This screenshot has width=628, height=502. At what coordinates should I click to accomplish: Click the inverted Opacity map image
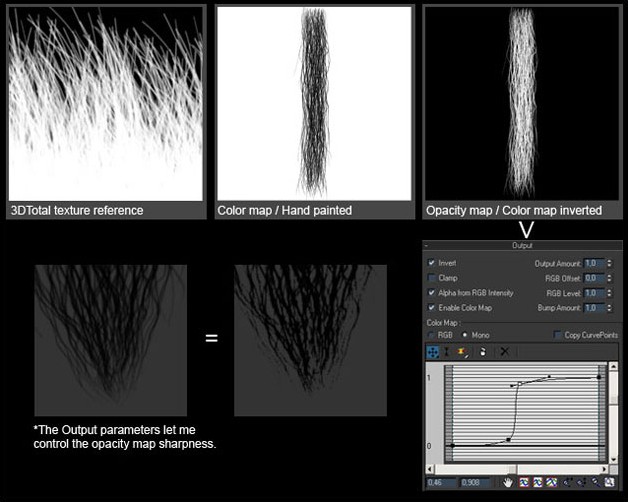click(x=522, y=103)
